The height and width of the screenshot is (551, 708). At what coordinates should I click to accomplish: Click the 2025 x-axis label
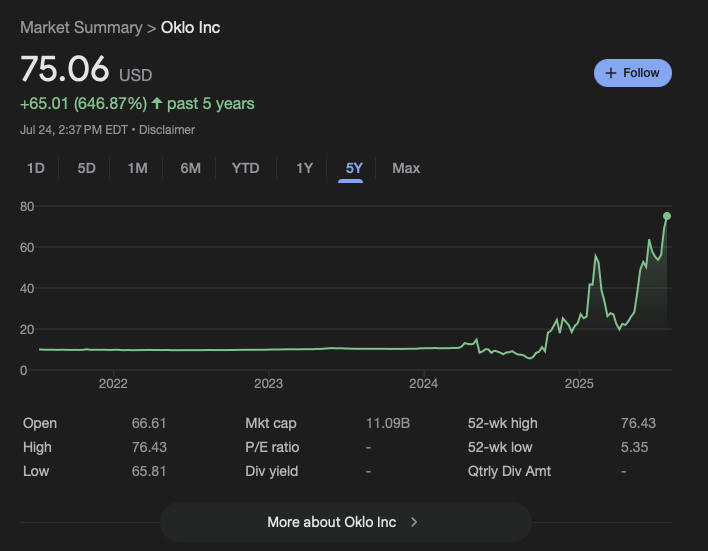[579, 383]
